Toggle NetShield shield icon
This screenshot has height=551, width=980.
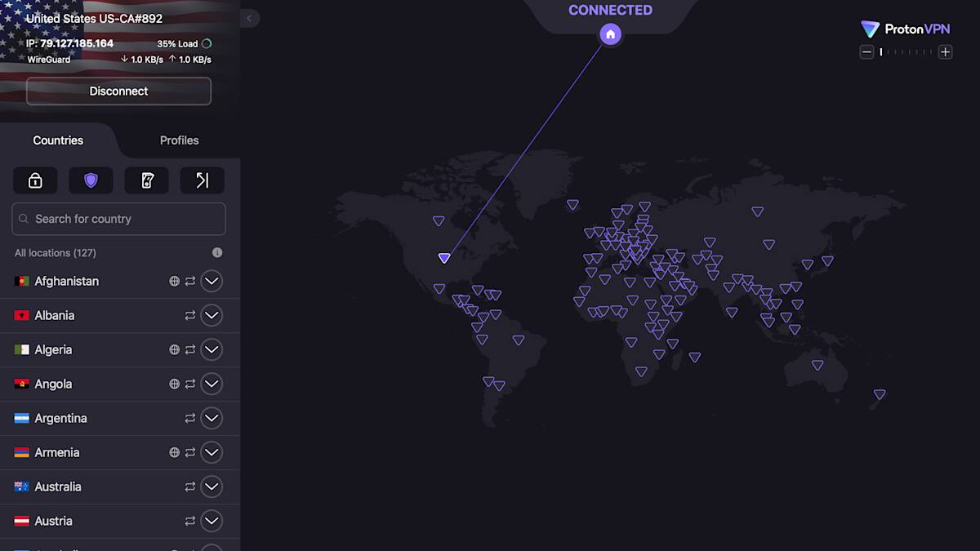[x=91, y=180]
